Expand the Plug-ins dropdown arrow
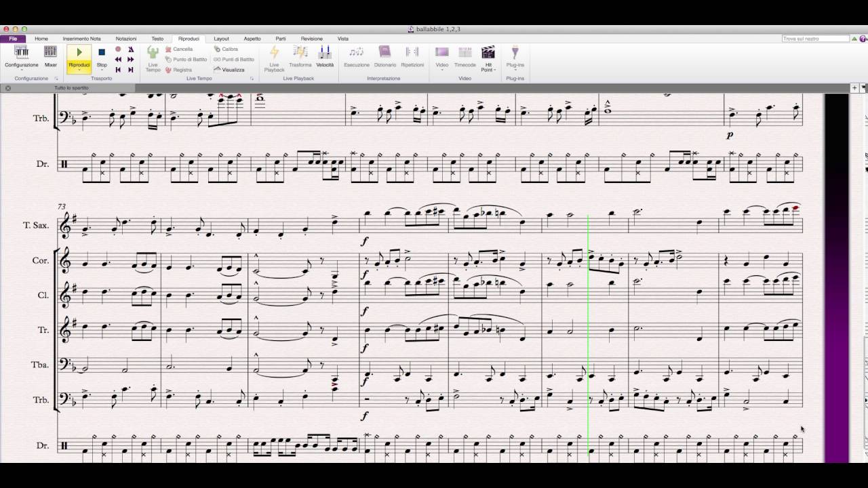 pyautogui.click(x=515, y=70)
